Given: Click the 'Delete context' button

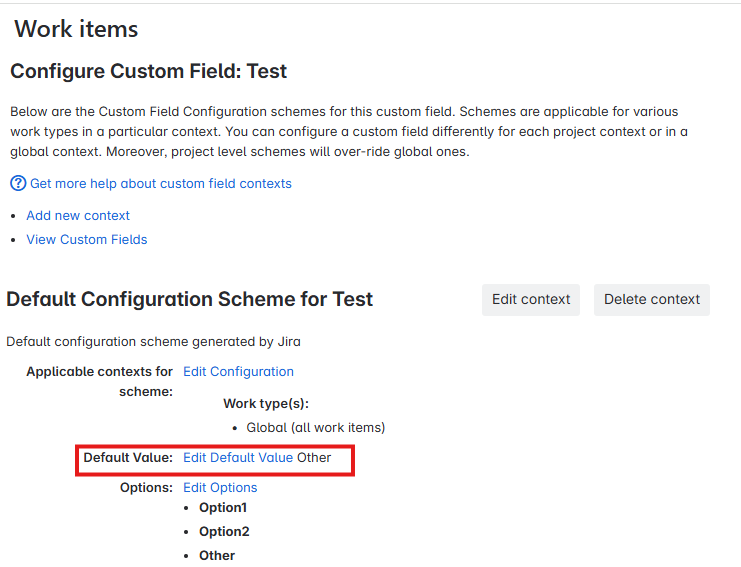Looking at the screenshot, I should pyautogui.click(x=652, y=300).
